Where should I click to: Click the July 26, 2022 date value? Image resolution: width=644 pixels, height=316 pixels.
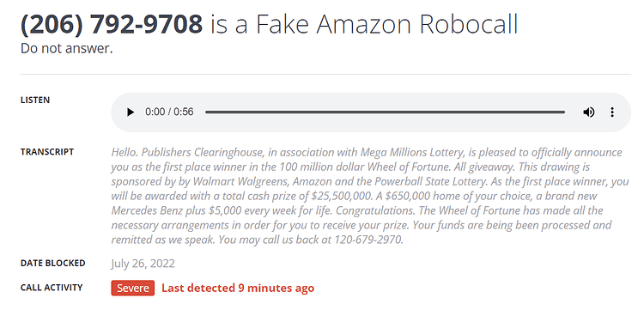coord(143,264)
